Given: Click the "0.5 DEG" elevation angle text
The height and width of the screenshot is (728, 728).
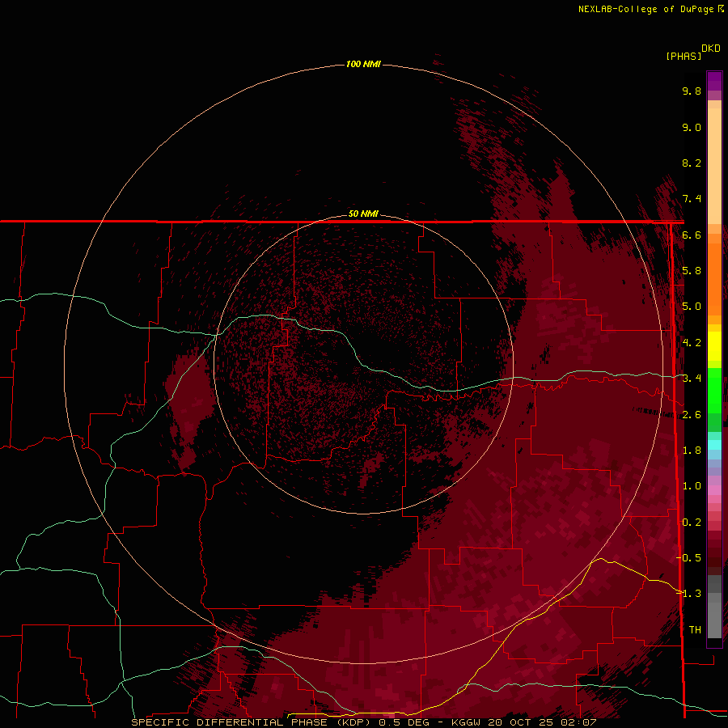Looking at the screenshot, I should point(404,722).
